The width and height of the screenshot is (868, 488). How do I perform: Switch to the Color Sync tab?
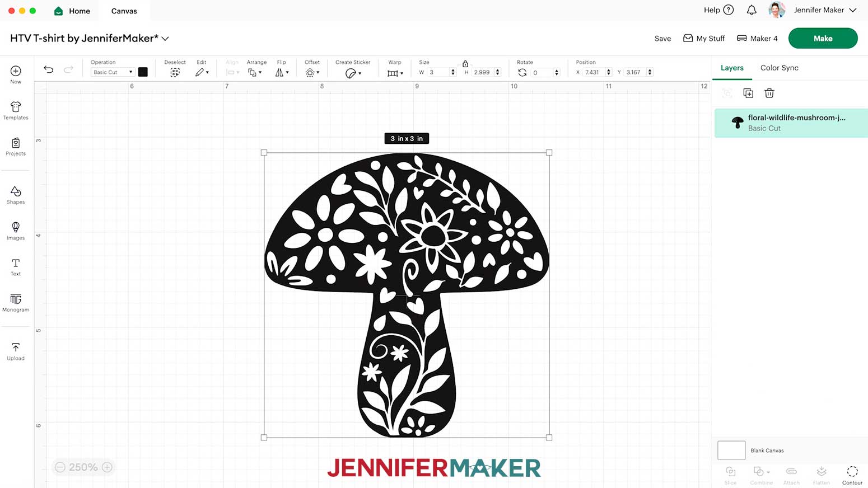780,68
